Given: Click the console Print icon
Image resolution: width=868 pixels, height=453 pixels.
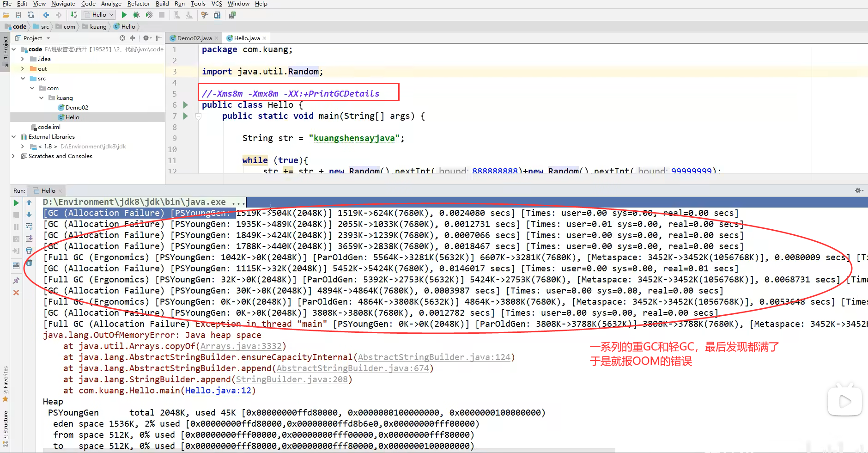Looking at the screenshot, I should (x=29, y=251).
